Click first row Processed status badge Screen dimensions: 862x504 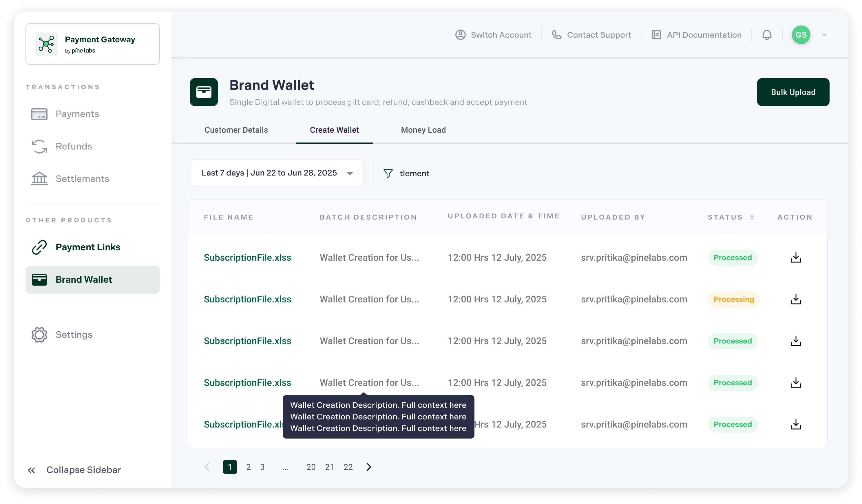(x=733, y=258)
